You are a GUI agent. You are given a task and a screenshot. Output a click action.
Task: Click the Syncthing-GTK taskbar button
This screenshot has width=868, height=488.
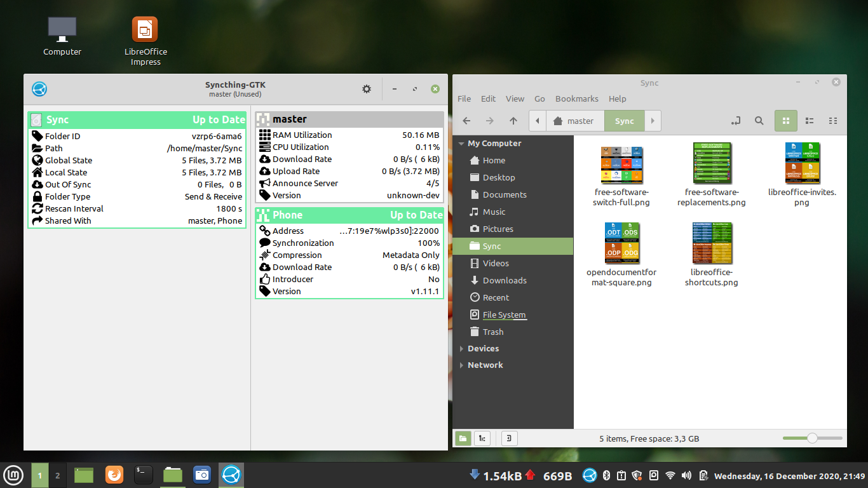pyautogui.click(x=231, y=475)
